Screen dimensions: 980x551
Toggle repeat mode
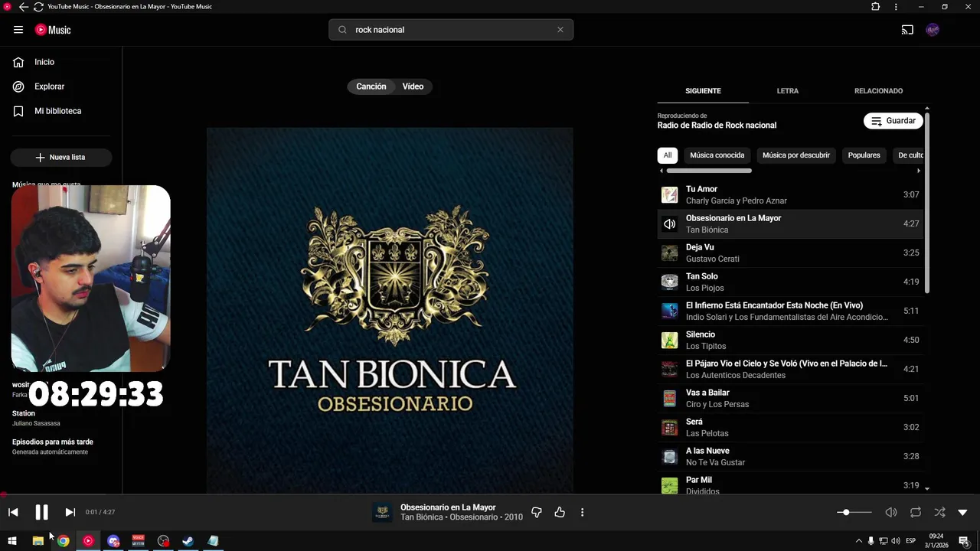tap(916, 512)
